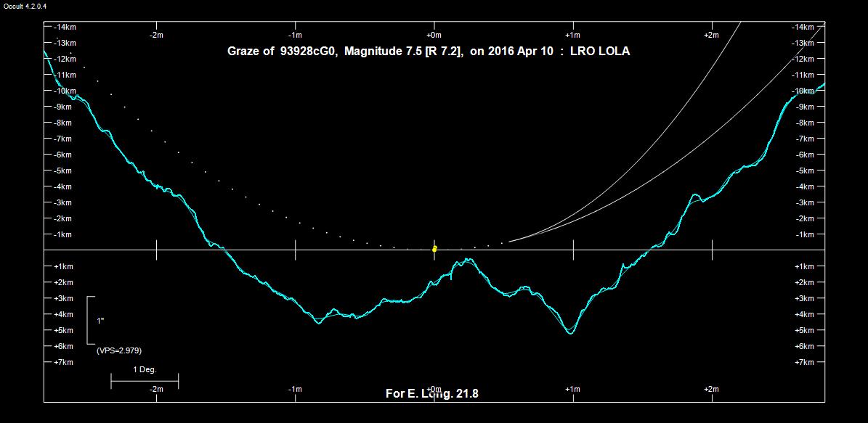This screenshot has height=423, width=868.
Task: Click the cyan profile peak right of center
Action: click(466, 260)
